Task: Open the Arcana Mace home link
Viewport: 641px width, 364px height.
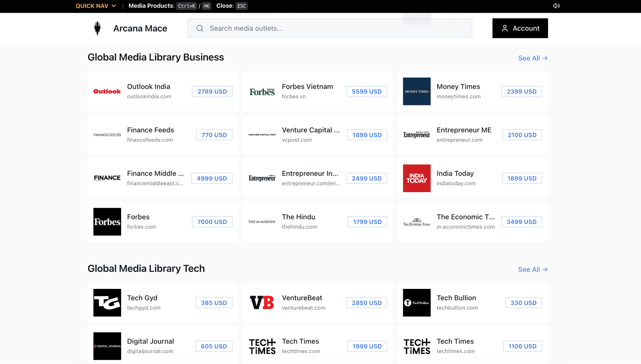Action: 140,28
